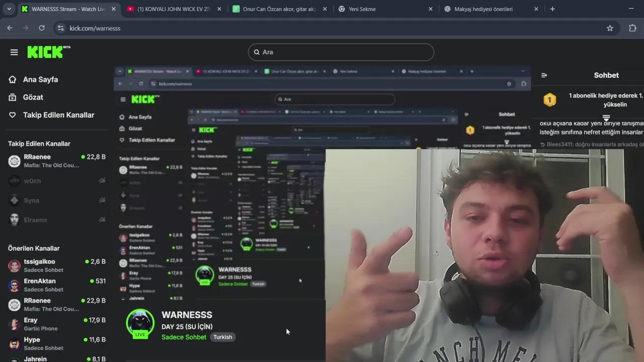This screenshot has height=362, width=644.
Task: Click Elraenn avatar in followed list
Action: 15,220
